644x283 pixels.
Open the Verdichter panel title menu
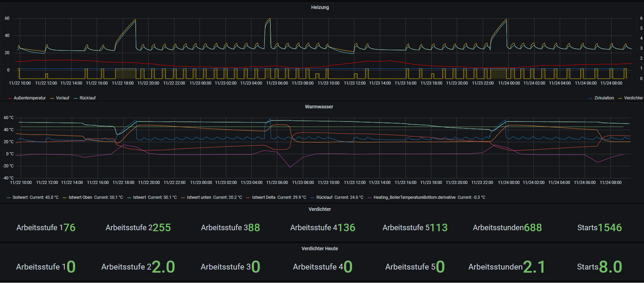click(x=320, y=209)
